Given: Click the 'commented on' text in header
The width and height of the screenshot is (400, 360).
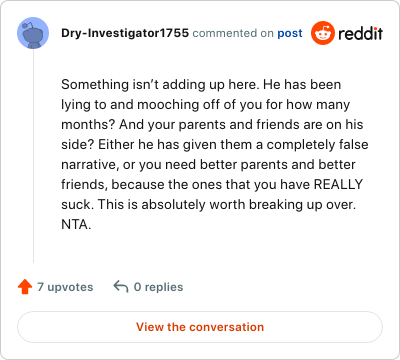Looking at the screenshot, I should tap(233, 33).
